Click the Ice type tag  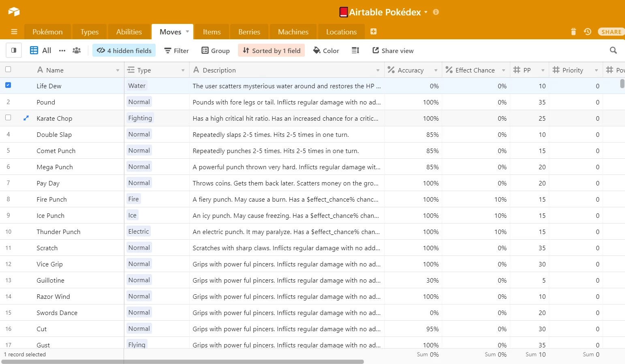coord(133,215)
